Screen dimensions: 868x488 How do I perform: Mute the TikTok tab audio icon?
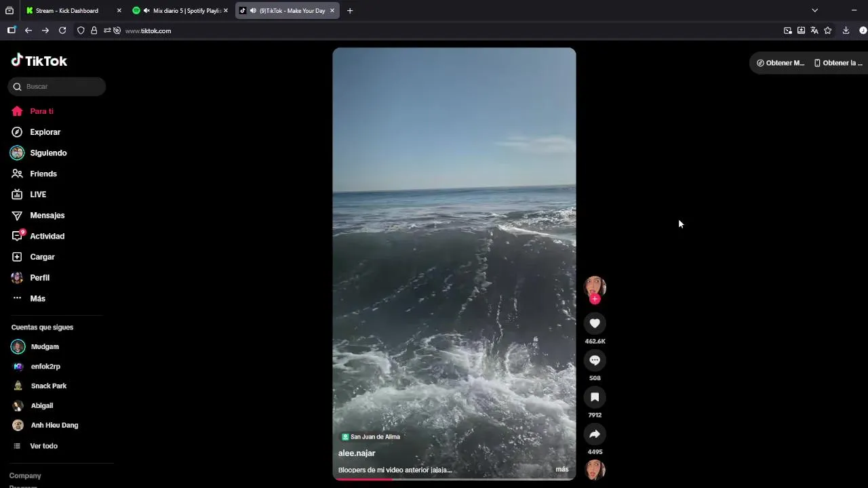253,11
